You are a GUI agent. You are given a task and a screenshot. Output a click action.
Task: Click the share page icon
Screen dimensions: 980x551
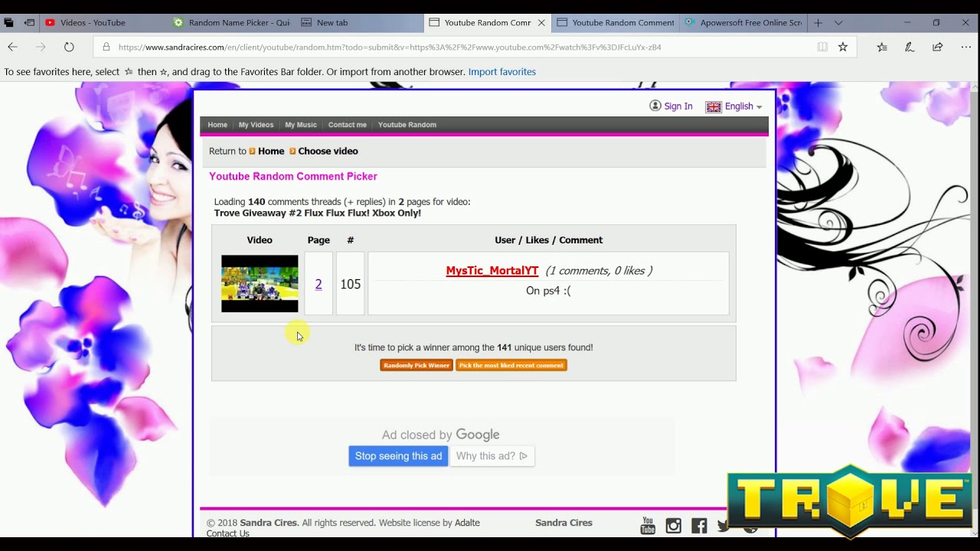click(x=937, y=47)
